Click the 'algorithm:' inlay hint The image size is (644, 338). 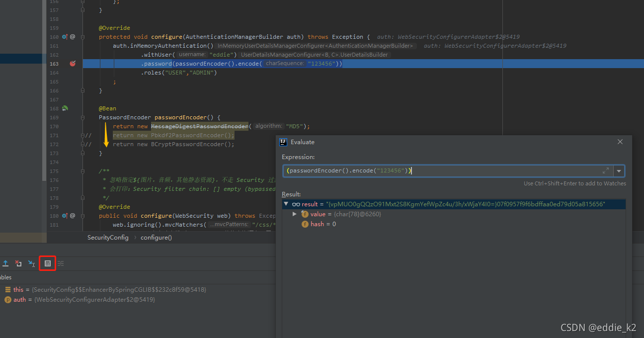pos(269,126)
